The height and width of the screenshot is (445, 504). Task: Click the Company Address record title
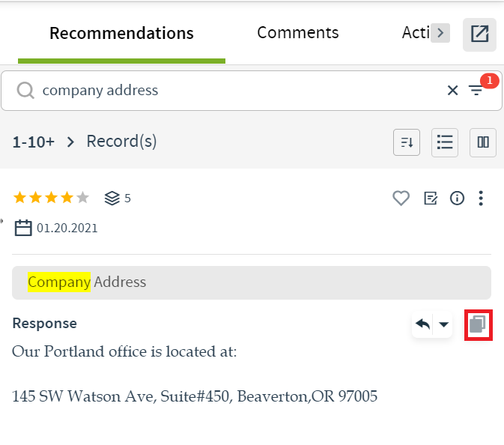click(x=87, y=282)
